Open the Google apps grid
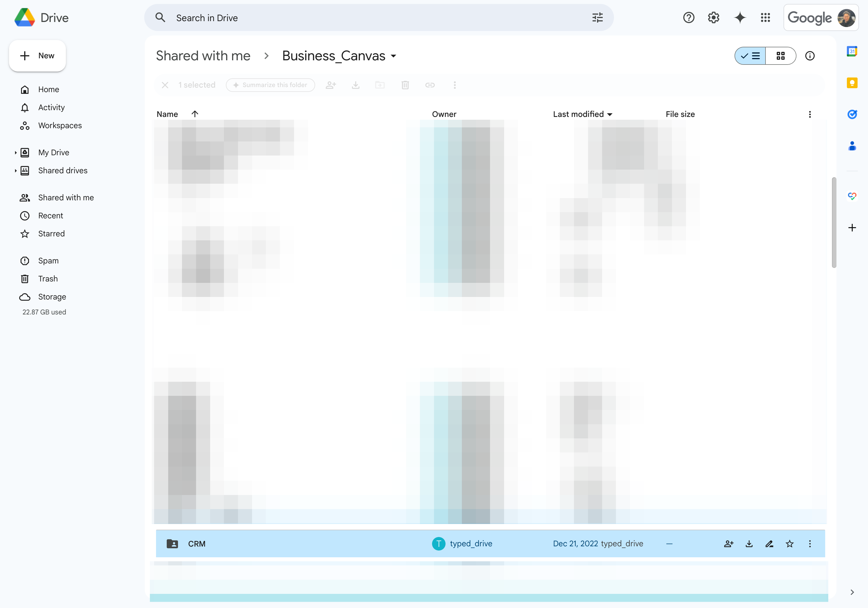Image resolution: width=868 pixels, height=608 pixels. point(765,18)
